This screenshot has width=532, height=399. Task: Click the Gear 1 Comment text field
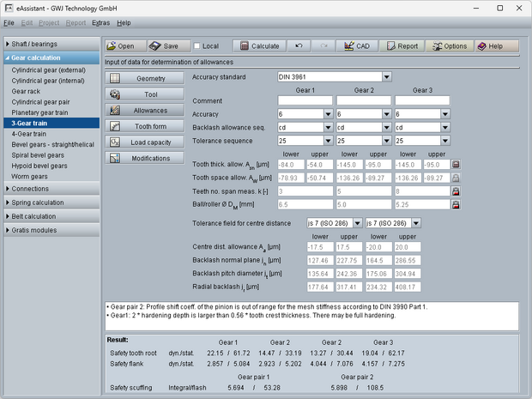coord(305,100)
